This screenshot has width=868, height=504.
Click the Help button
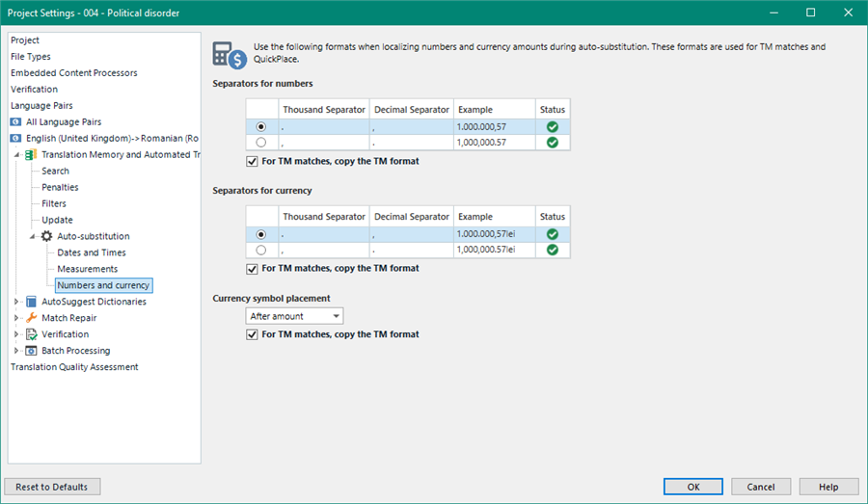(828, 487)
